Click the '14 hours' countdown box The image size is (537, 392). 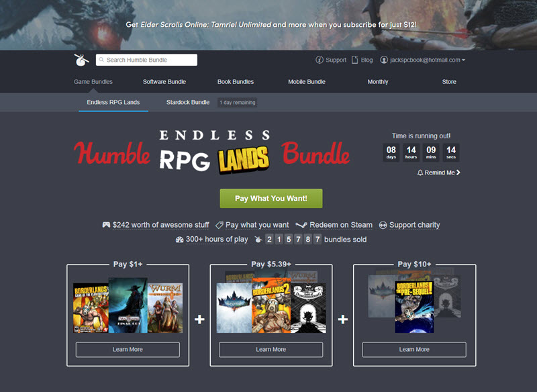[x=411, y=152]
